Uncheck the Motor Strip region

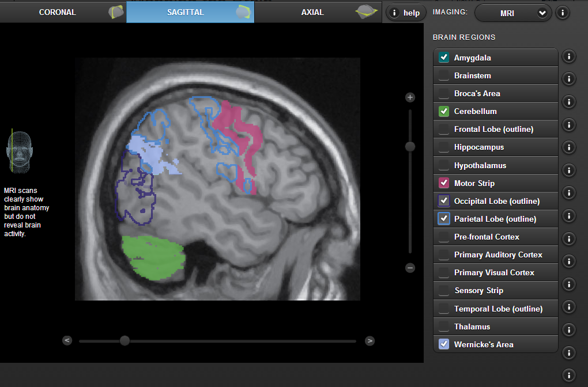point(444,183)
